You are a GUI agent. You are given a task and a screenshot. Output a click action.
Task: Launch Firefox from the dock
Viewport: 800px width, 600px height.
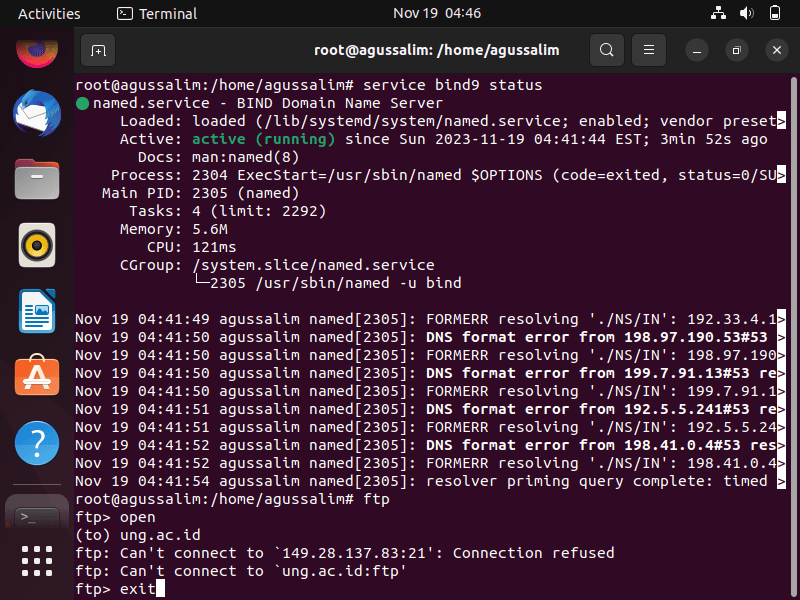pyautogui.click(x=37, y=51)
